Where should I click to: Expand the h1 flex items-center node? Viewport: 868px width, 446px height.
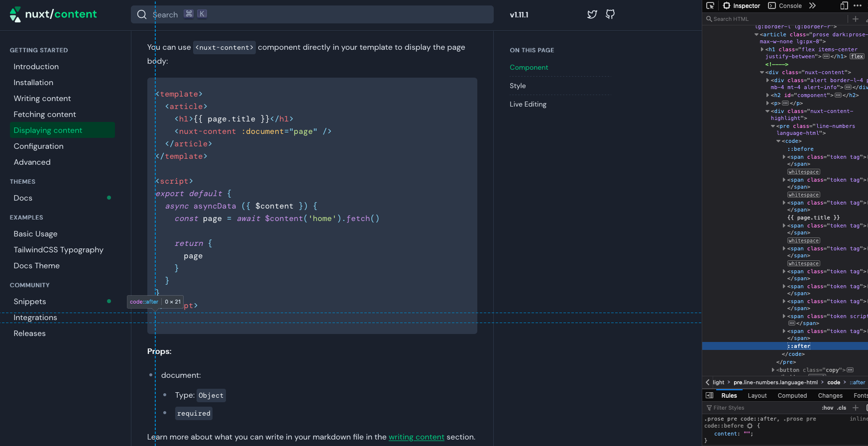762,50
